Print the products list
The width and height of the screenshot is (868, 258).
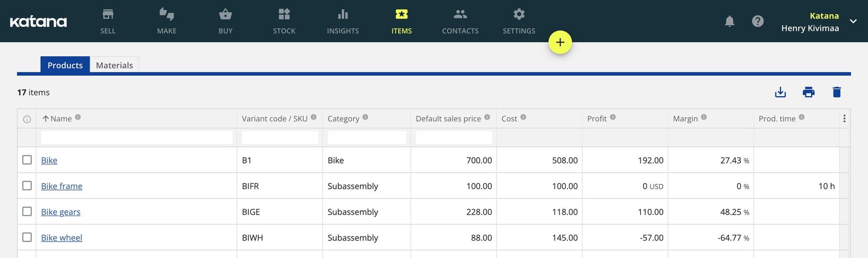point(808,92)
